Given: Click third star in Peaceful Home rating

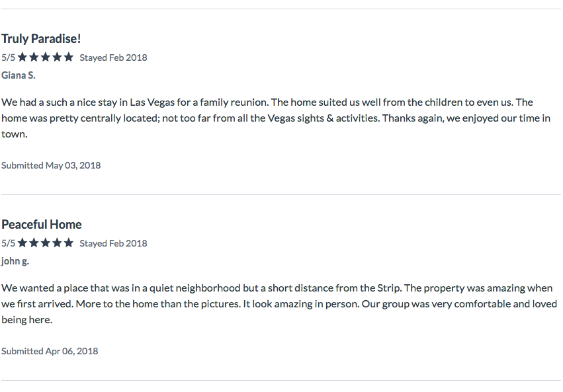Looking at the screenshot, I should (x=46, y=243).
